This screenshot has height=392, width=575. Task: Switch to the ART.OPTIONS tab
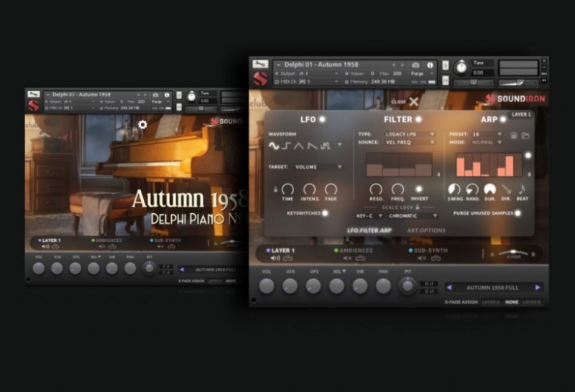coord(426,230)
